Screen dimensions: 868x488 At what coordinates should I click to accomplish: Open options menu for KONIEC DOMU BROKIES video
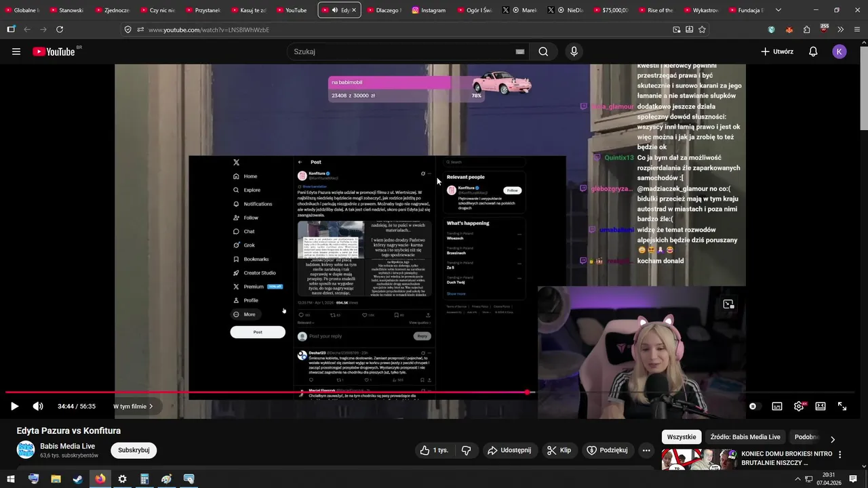click(840, 455)
